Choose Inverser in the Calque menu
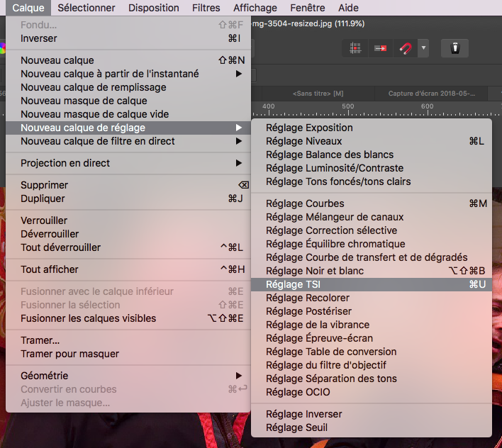Viewport: 502px width, 448px height. click(128, 38)
